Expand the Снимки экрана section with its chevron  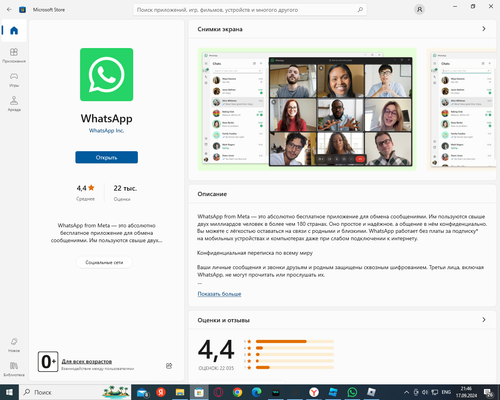coord(484,29)
